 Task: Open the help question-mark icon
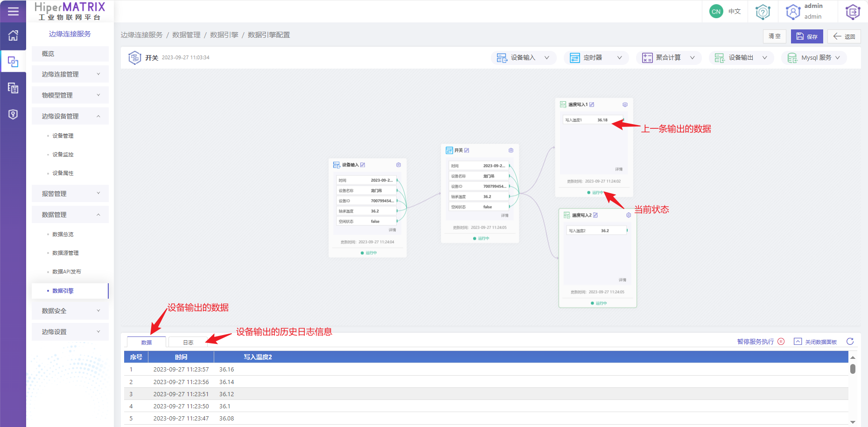click(x=763, y=12)
